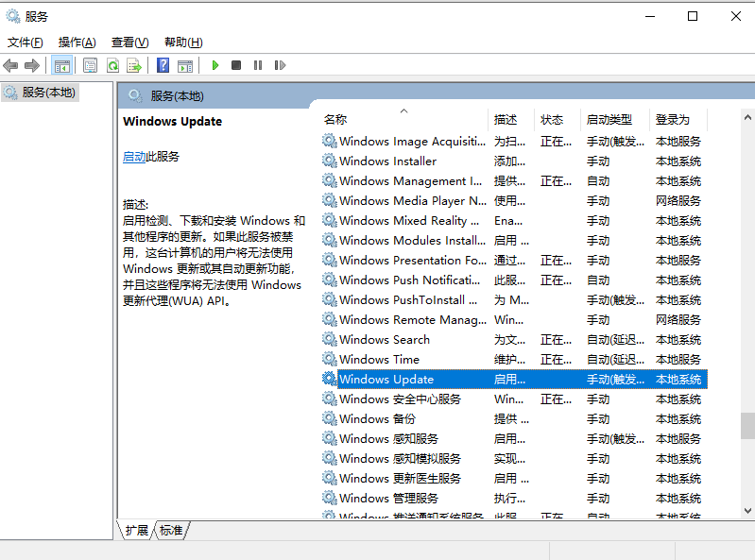Open the 操作(A) menu
The height and width of the screenshot is (560, 755).
coord(77,42)
